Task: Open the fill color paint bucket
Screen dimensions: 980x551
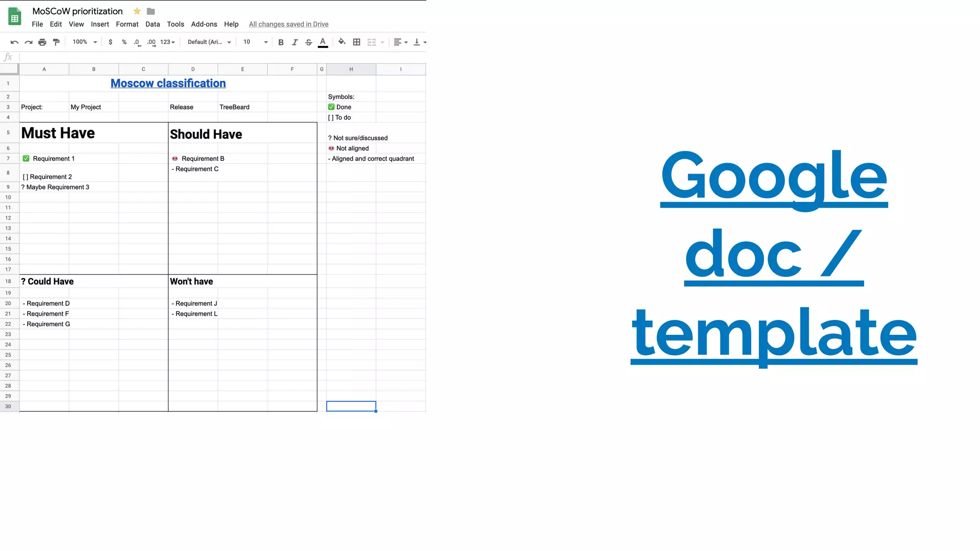Action: point(342,42)
